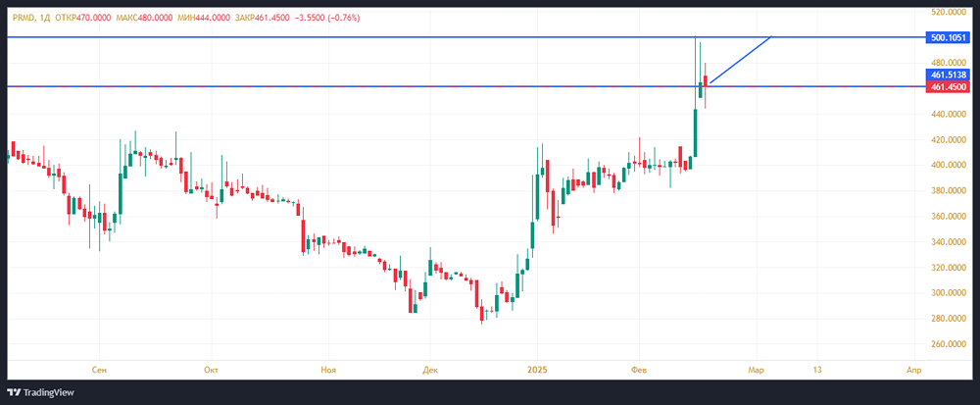Click the 461.5138 blue price label
This screenshot has width=980, height=405.
pos(948,75)
